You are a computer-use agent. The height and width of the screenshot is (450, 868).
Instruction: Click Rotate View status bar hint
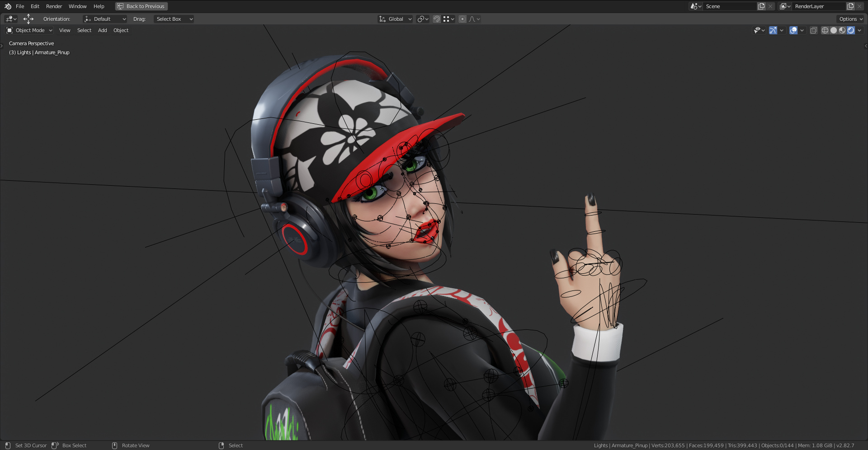point(136,445)
